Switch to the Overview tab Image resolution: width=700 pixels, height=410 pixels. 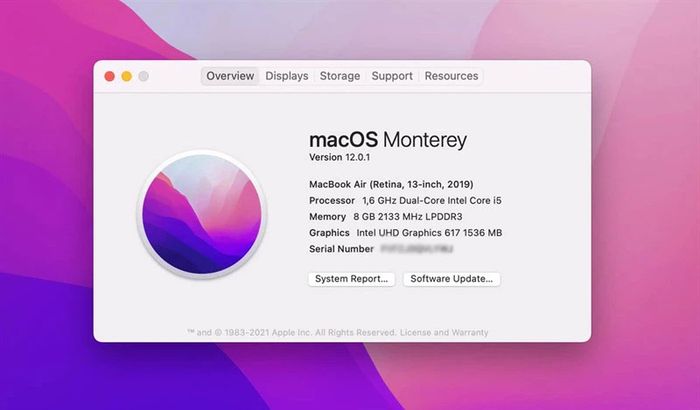click(x=230, y=76)
